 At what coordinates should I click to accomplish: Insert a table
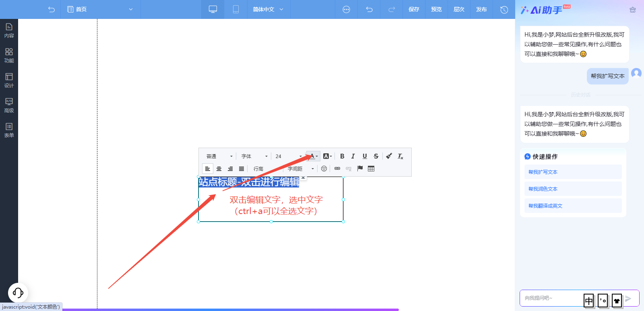click(371, 169)
